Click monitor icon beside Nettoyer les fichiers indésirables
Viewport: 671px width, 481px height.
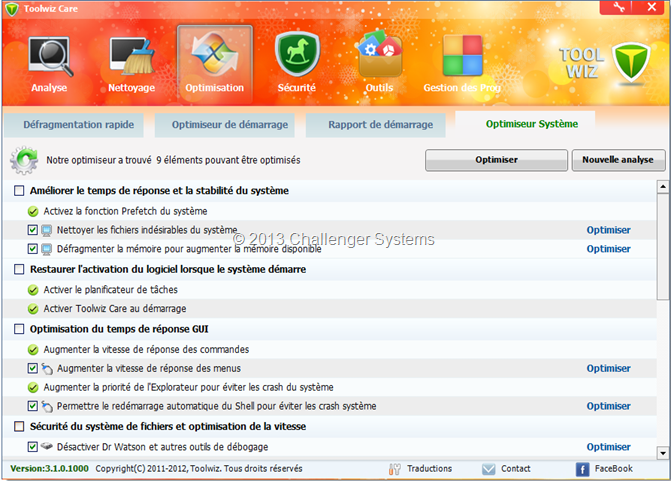tap(47, 230)
